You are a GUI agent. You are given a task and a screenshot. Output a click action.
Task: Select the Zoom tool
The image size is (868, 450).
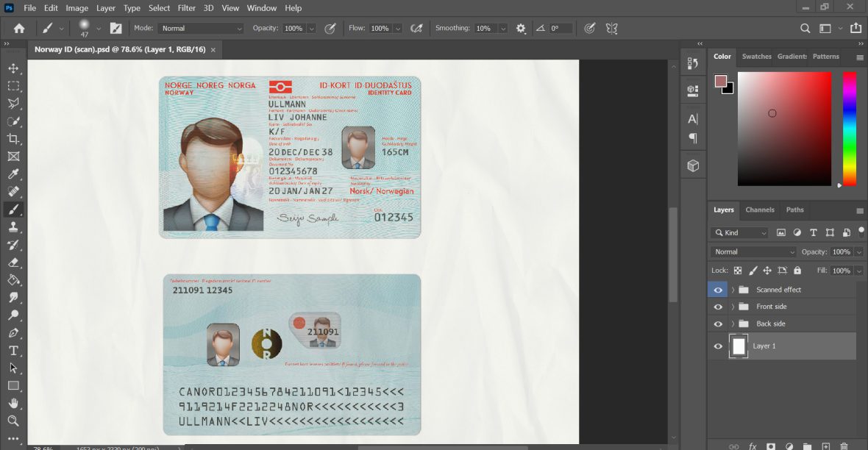15,421
